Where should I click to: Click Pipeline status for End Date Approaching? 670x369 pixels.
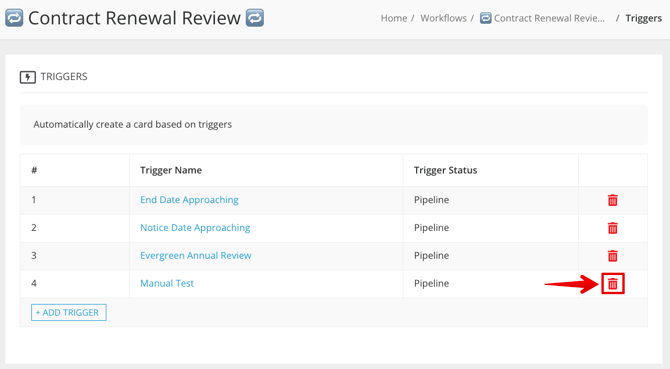431,200
